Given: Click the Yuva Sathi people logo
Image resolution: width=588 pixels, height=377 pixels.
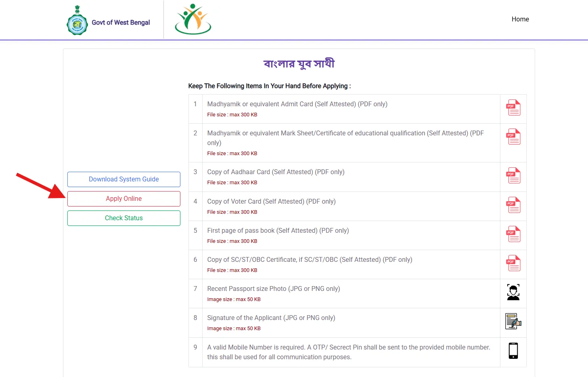Looking at the screenshot, I should coord(193,19).
